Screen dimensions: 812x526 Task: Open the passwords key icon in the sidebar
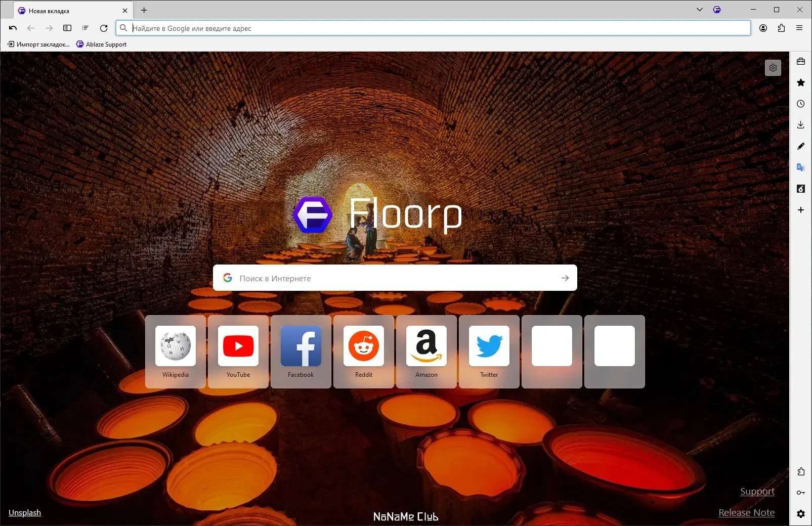801,493
